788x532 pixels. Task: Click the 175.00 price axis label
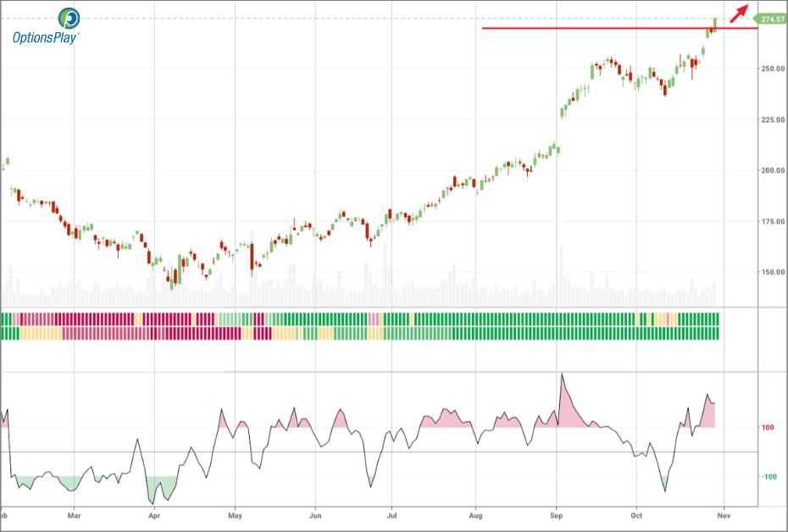tap(772, 221)
